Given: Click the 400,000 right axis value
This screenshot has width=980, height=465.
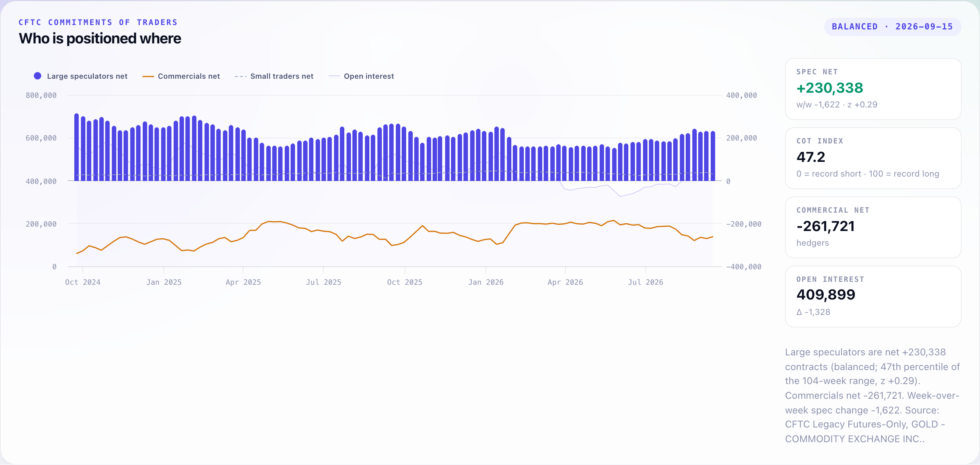Looking at the screenshot, I should point(742,96).
